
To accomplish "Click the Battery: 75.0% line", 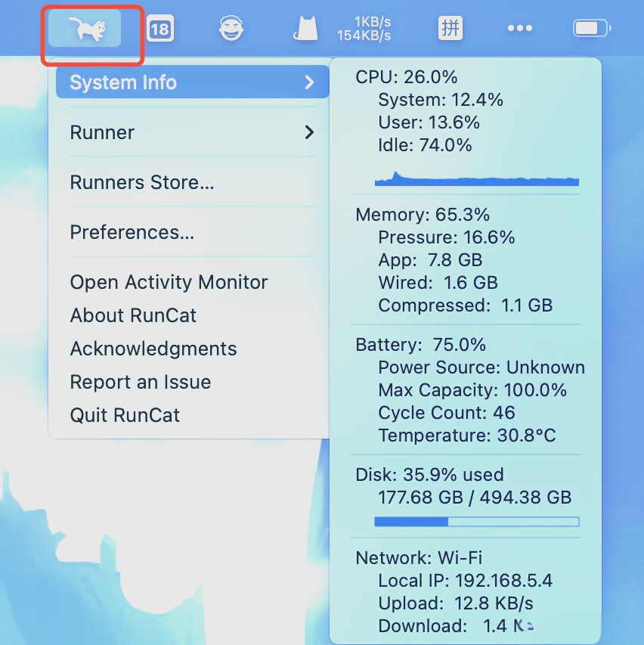I will pyautogui.click(x=421, y=344).
